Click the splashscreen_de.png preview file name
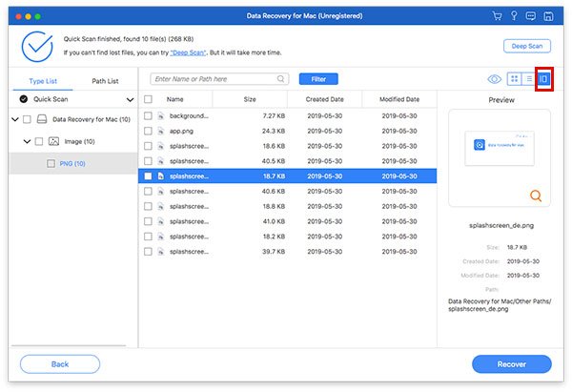 [501, 225]
